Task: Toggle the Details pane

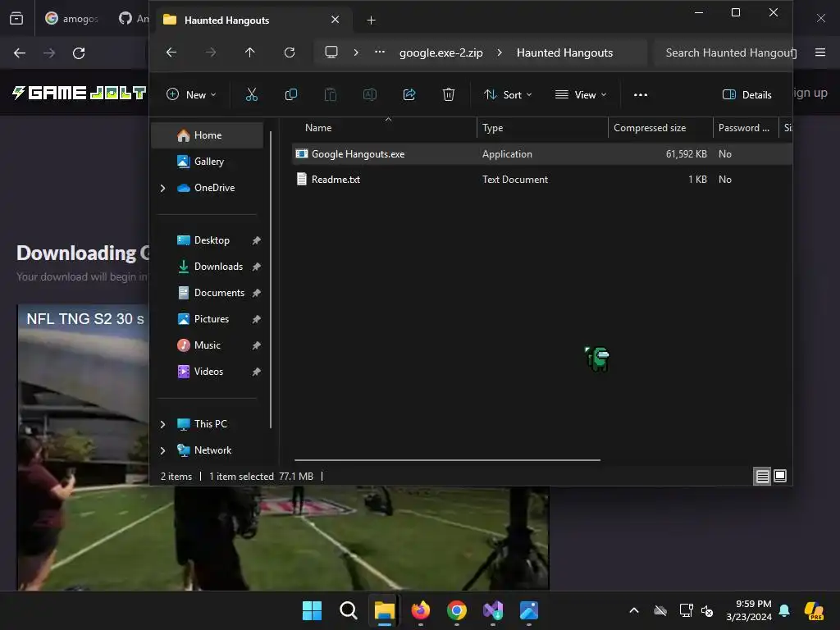Action: point(747,95)
